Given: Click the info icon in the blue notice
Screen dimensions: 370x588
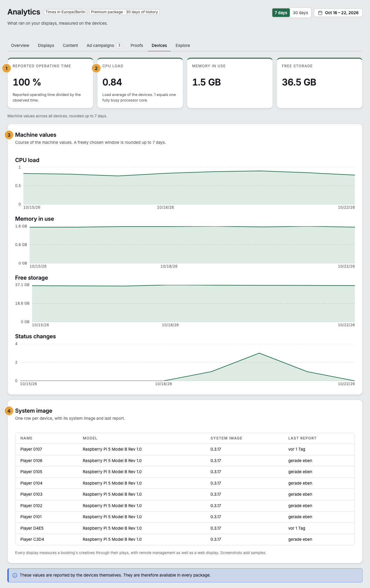Looking at the screenshot, I should coord(14,575).
